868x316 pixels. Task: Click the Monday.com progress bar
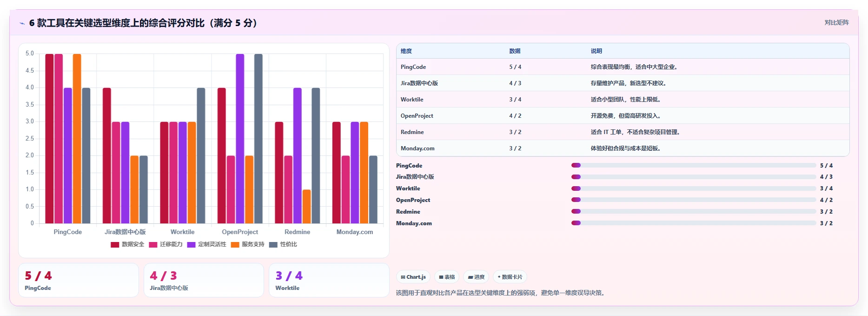[694, 223]
